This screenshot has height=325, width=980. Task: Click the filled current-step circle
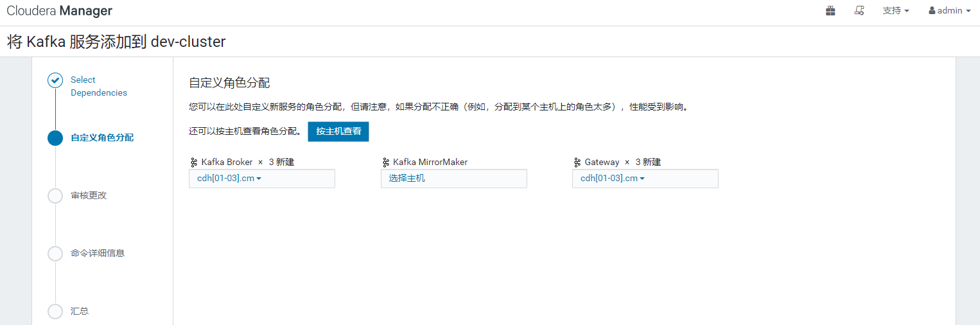pos(55,138)
